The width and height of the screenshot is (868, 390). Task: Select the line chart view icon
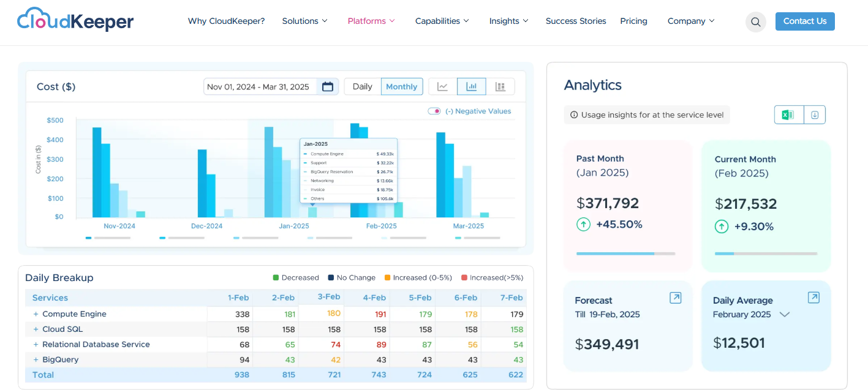(442, 86)
